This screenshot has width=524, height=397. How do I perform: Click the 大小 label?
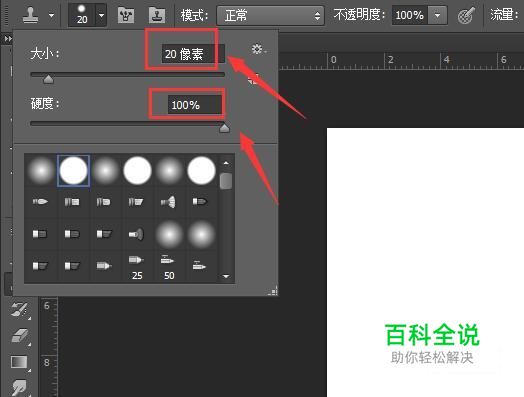(45, 53)
